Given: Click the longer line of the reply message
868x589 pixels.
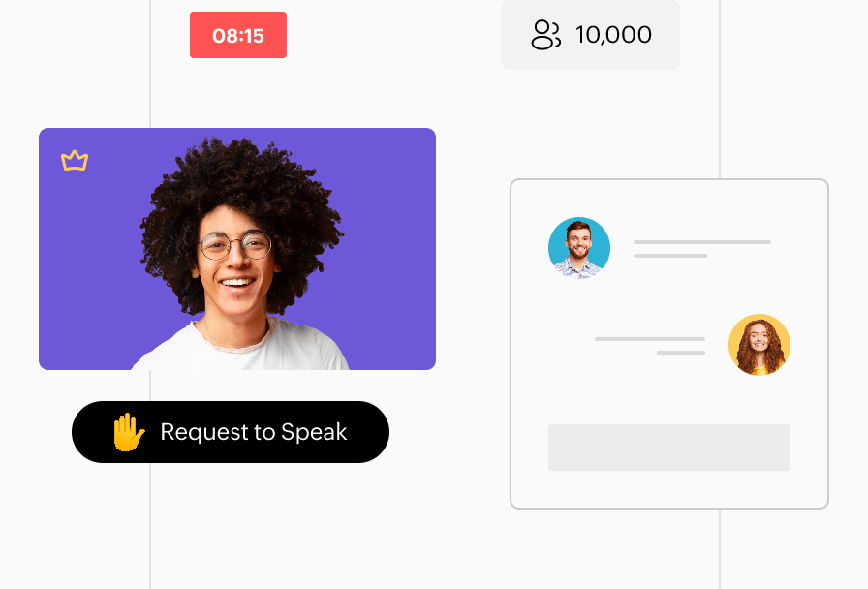Looking at the screenshot, I should 650,339.
